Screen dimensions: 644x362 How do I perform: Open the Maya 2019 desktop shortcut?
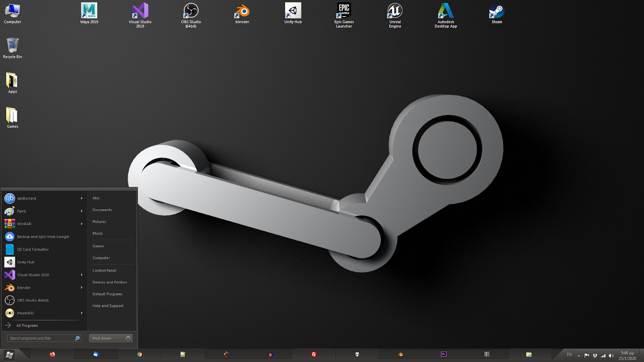(x=89, y=13)
